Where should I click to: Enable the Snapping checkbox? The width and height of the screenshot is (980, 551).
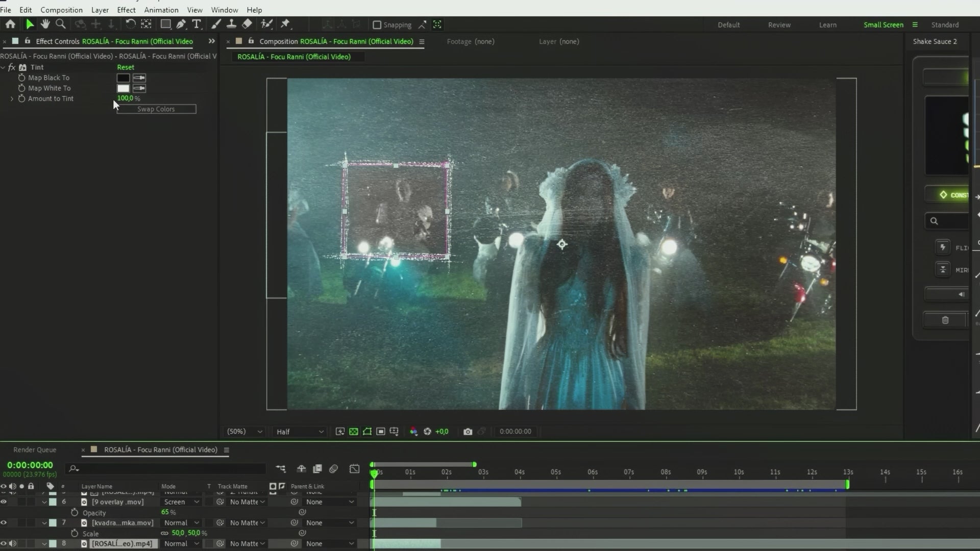(x=377, y=24)
